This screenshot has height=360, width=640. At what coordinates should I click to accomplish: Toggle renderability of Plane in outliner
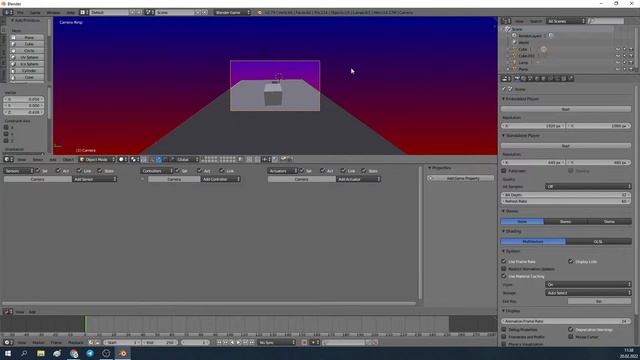(x=631, y=69)
